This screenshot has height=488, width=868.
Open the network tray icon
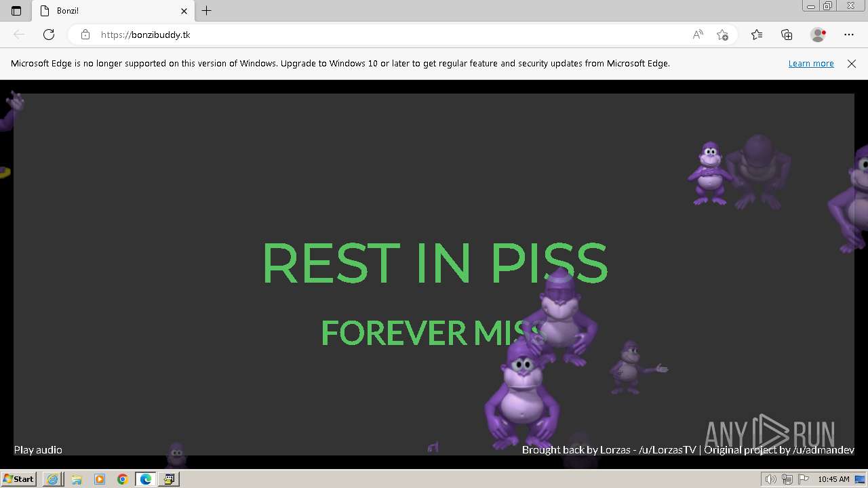pos(787,479)
